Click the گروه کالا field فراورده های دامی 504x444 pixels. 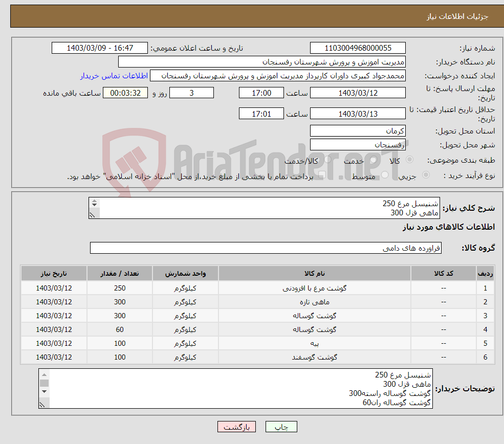[x=266, y=248]
